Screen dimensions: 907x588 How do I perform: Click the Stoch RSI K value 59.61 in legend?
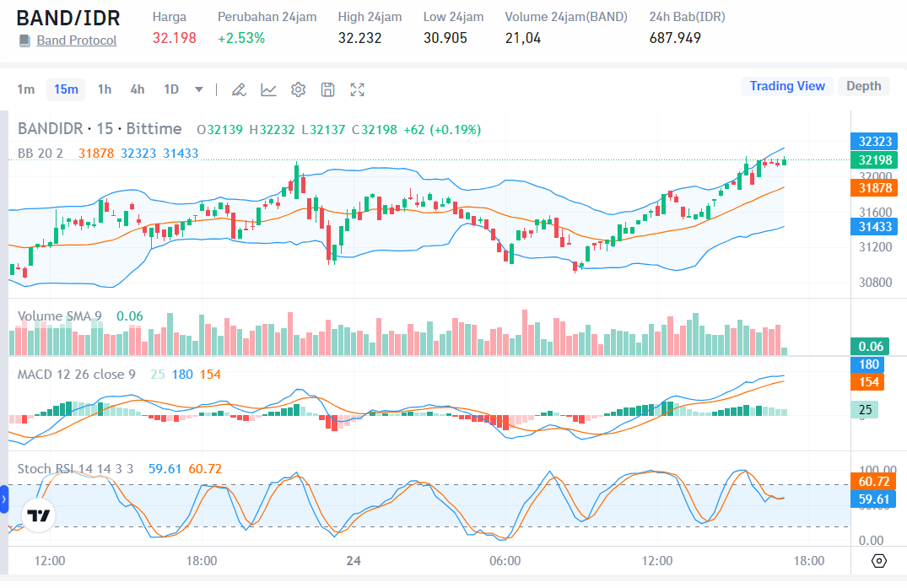click(165, 469)
